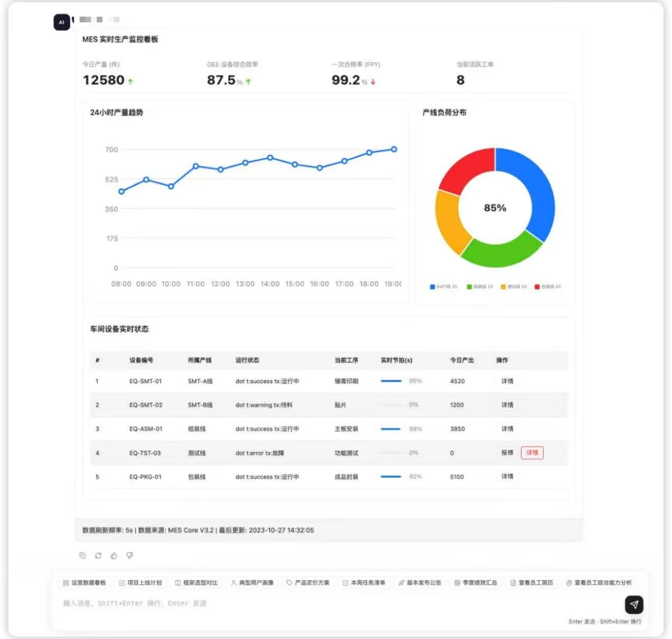Choose the 框架选型对比 suggestion chip

(197, 583)
